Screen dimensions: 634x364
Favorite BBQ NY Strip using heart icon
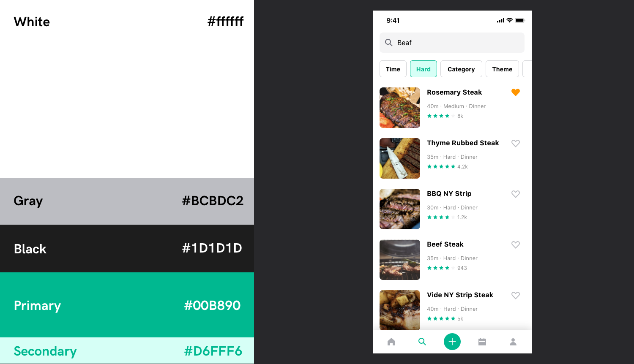pyautogui.click(x=516, y=194)
